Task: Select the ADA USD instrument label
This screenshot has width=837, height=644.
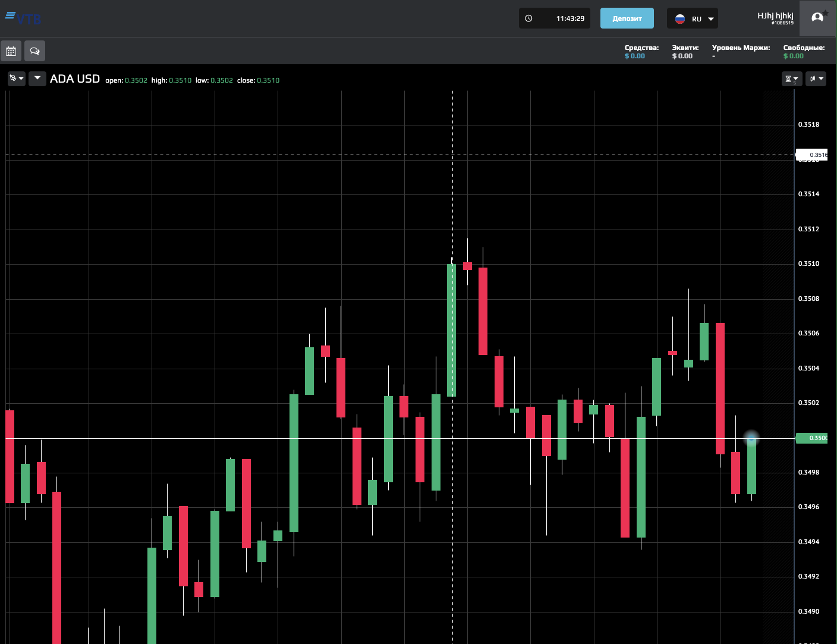Action: point(75,78)
